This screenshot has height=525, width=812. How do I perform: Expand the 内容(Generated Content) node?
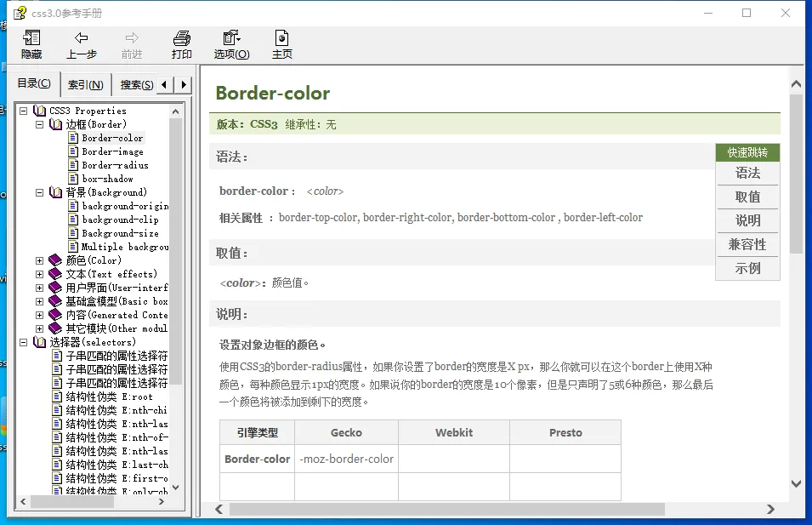[39, 315]
